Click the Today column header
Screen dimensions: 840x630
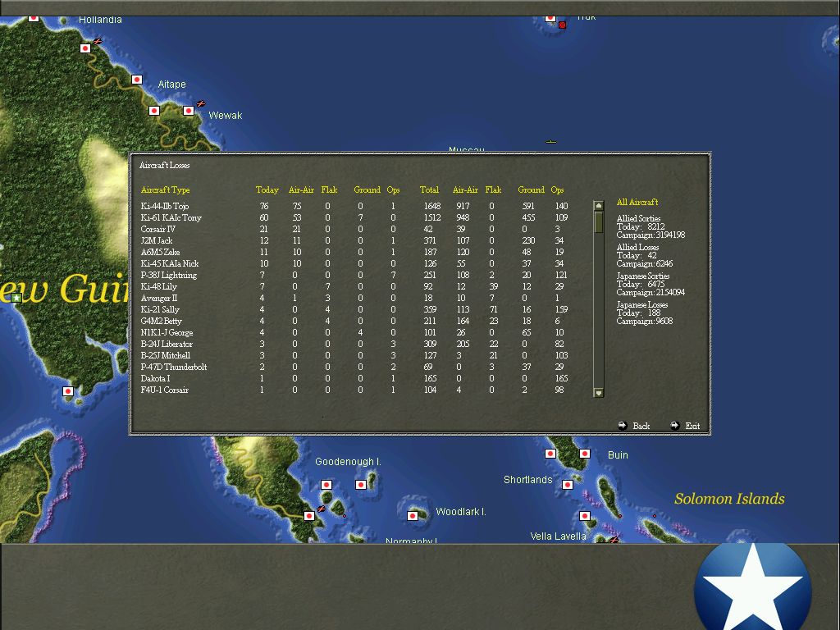(x=267, y=189)
